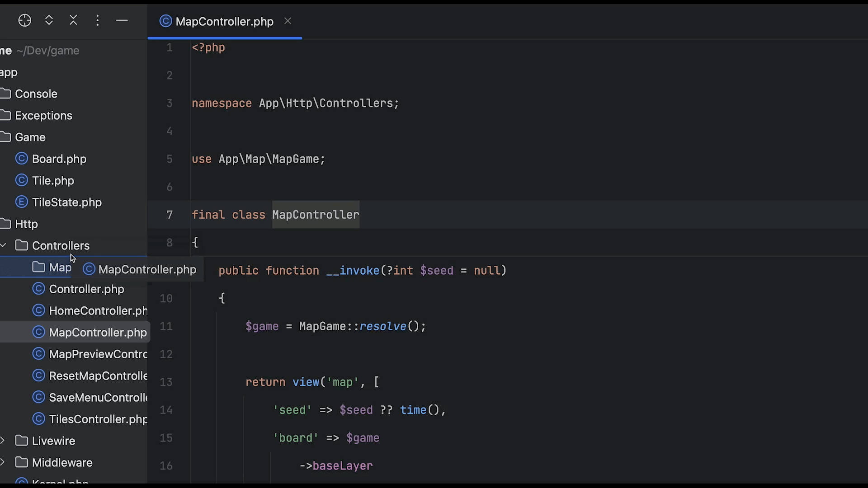Click the enum icon next to TileState.php

(x=22, y=202)
